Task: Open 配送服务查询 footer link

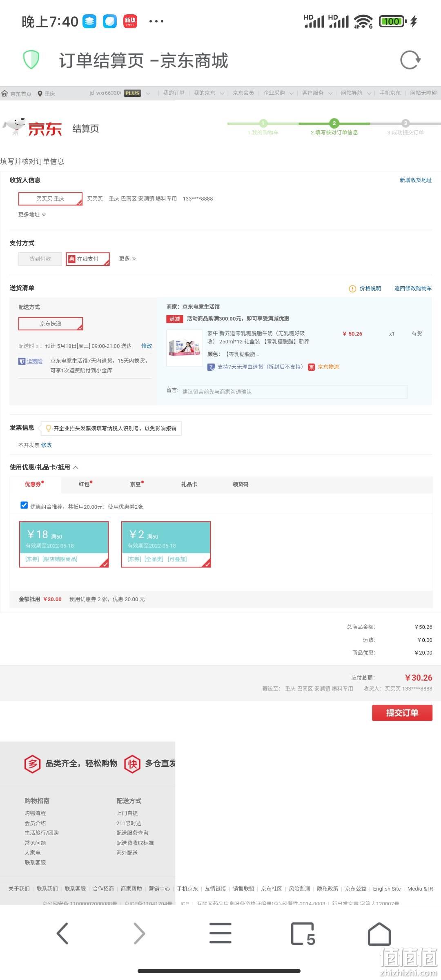Action: tap(132, 833)
